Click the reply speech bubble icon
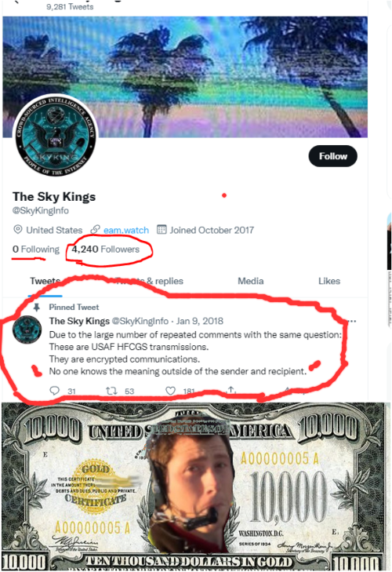This screenshot has width=392, height=572. (x=54, y=391)
